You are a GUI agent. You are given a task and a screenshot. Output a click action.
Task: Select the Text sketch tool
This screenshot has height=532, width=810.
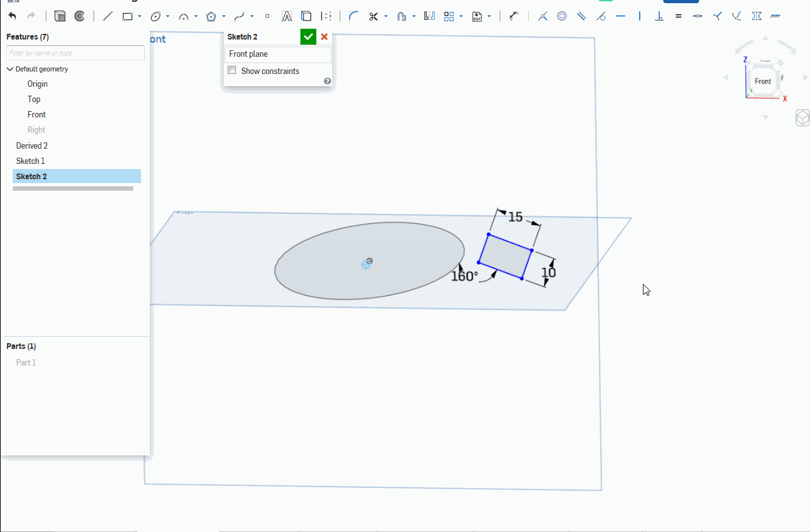(286, 16)
